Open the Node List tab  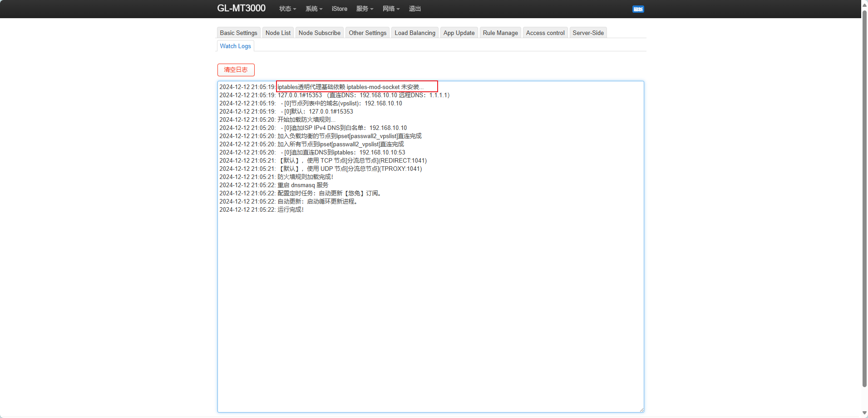coord(278,33)
